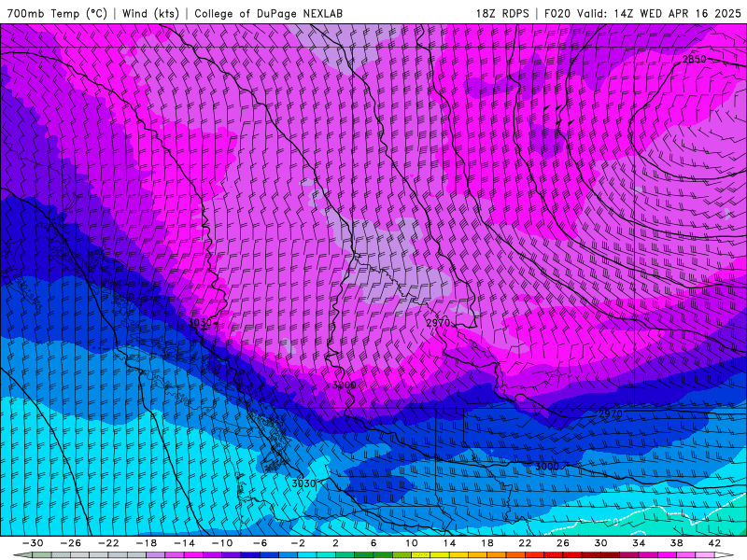Viewport: 747px width, 560px height.
Task: Click the -10 value on the color scale
Action: pos(222,543)
